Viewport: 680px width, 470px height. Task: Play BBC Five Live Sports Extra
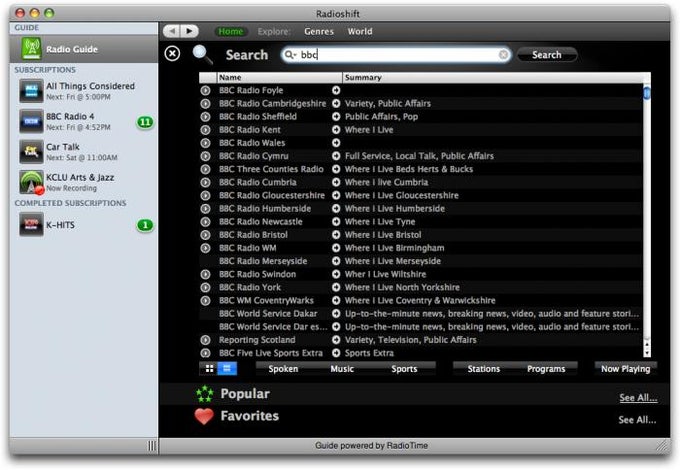pos(206,353)
